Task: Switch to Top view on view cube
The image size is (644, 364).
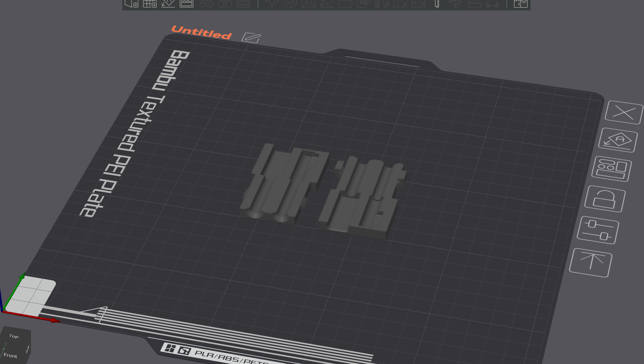Action: pos(14,336)
